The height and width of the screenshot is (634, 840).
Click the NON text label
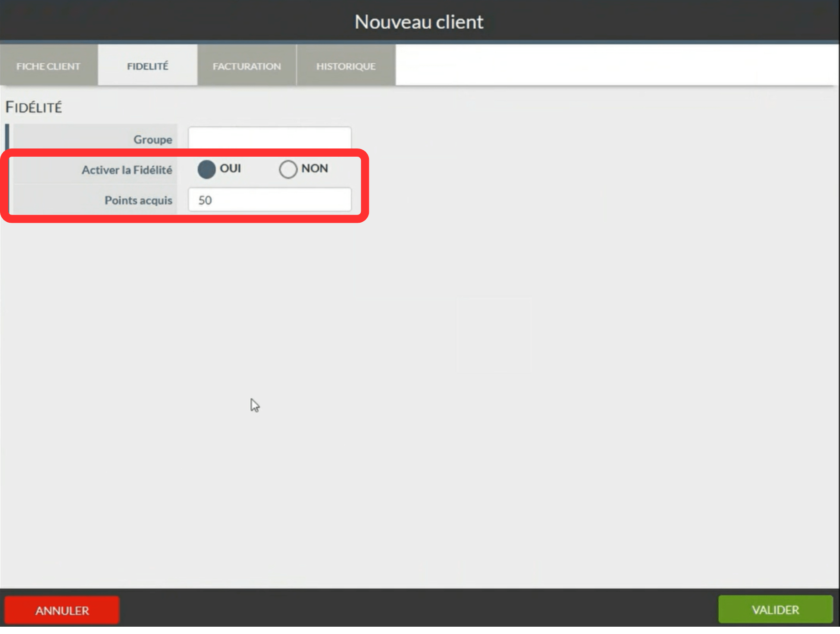pos(314,169)
